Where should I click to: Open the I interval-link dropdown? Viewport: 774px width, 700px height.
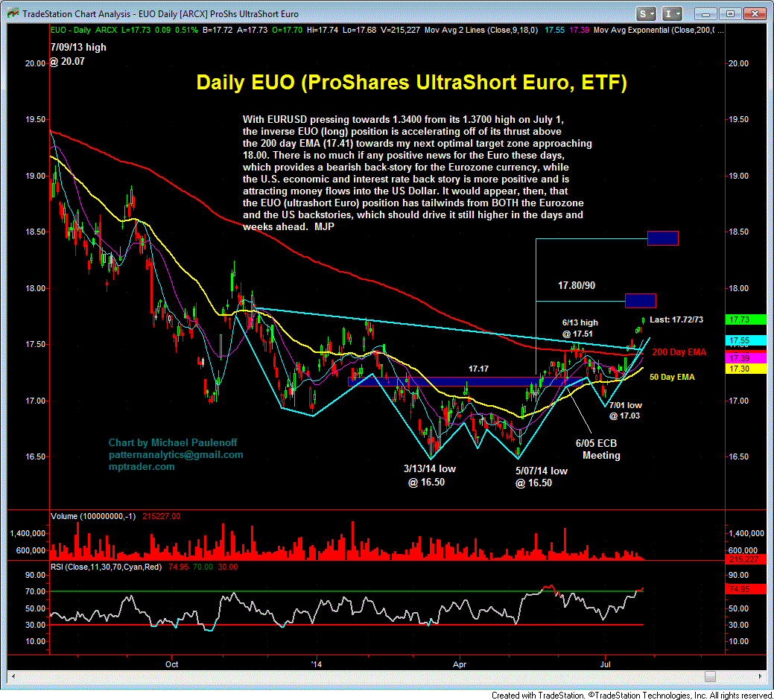(672, 14)
